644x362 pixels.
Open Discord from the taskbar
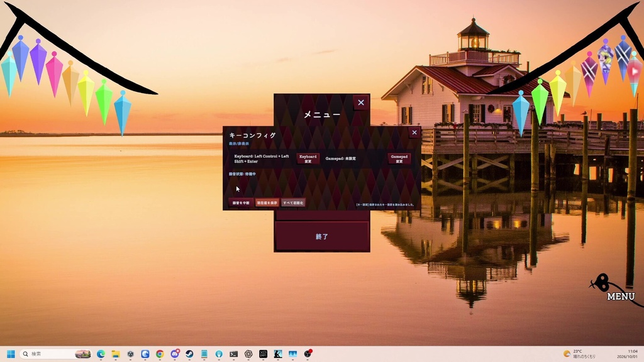[175, 354]
